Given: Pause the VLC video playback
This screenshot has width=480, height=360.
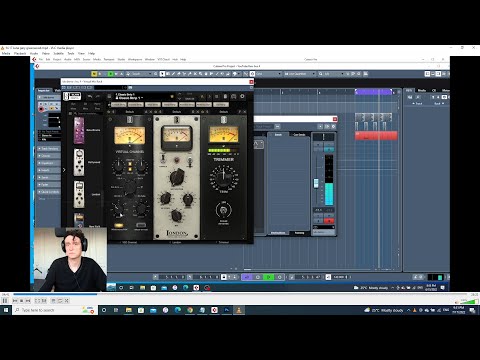Looking at the screenshot, I should (x=5, y=301).
